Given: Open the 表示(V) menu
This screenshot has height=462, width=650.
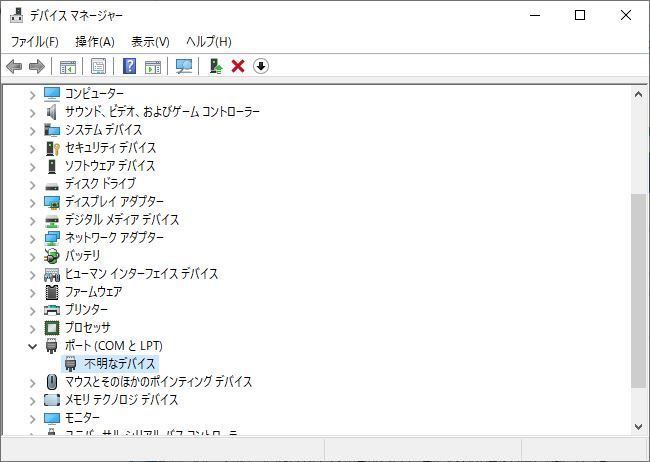Looking at the screenshot, I should pos(150,41).
